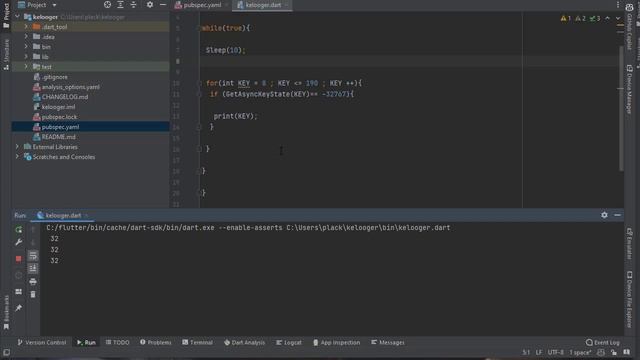Expand the .idea folder
This screenshot has width=640, height=360.
(26, 37)
